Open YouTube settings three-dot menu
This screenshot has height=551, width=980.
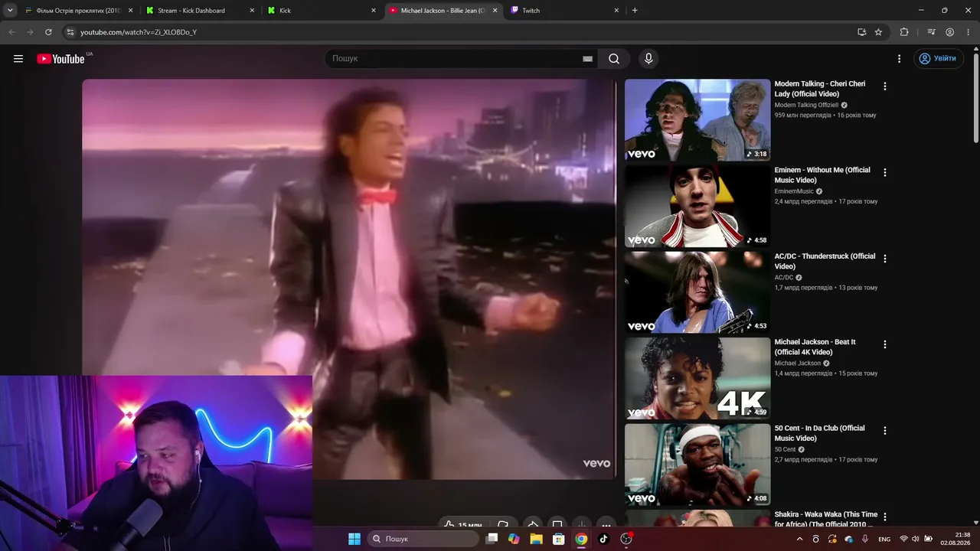click(x=899, y=59)
